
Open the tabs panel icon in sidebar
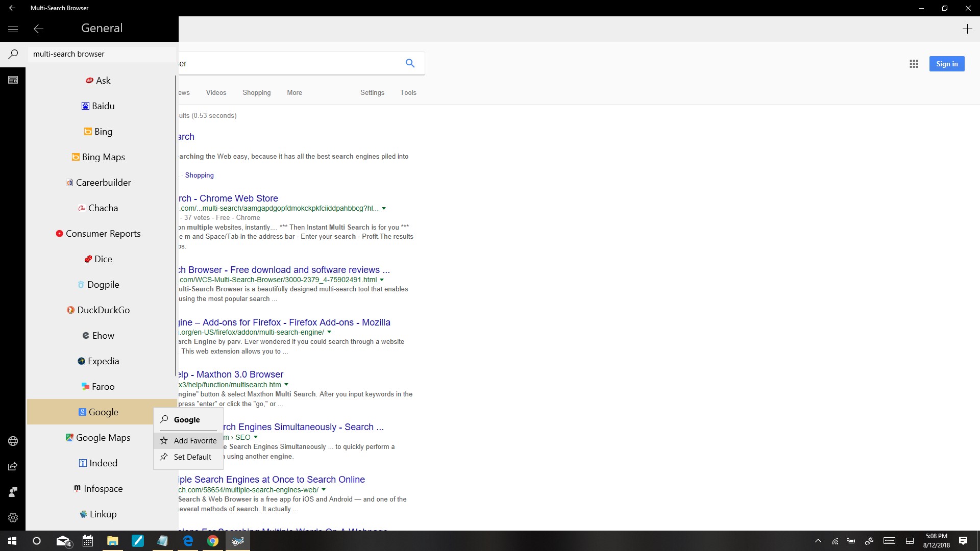pyautogui.click(x=13, y=80)
